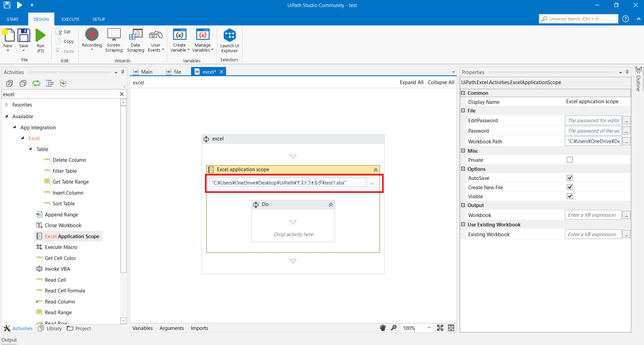Screen dimensions: 644x345
Task: Switch to the START ribbon tab
Action: tap(13, 19)
